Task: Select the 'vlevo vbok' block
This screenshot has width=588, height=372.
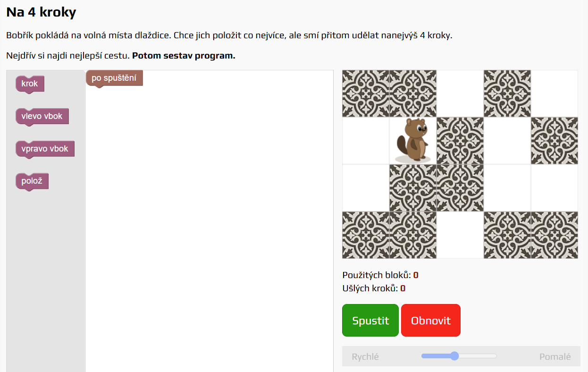Action: [42, 116]
